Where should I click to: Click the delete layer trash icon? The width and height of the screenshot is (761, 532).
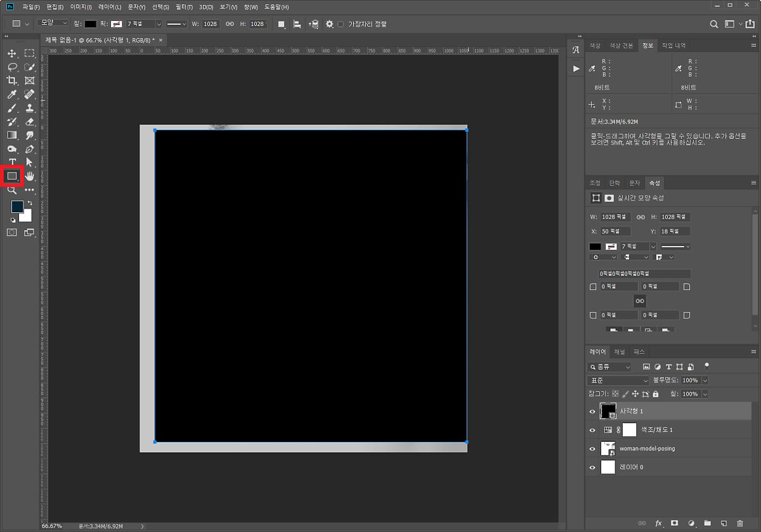click(x=740, y=523)
